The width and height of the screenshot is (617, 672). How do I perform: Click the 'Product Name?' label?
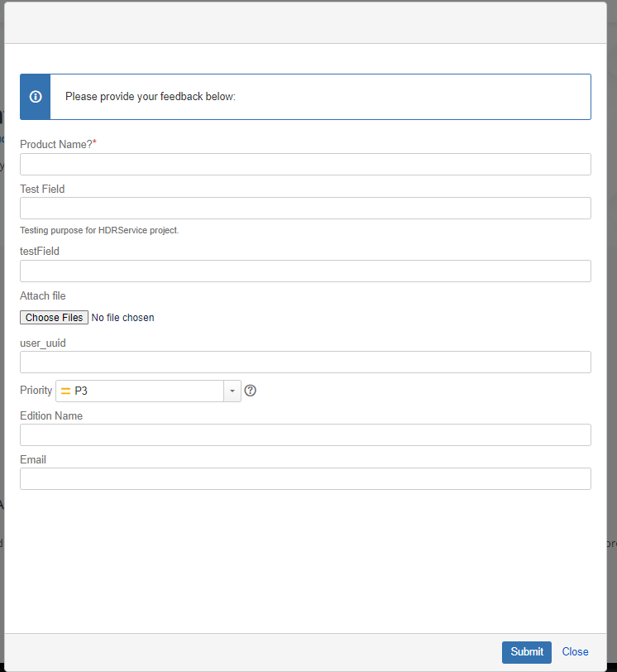[58, 145]
